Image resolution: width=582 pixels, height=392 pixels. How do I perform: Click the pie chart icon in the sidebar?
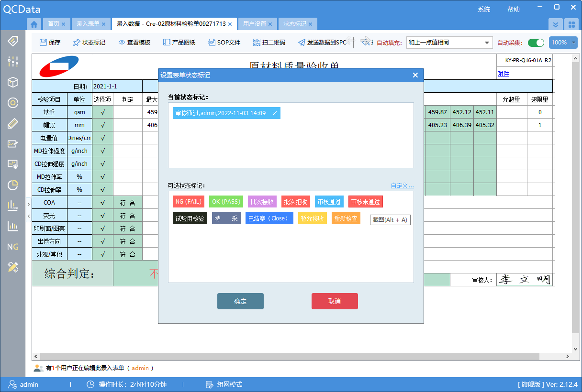tap(12, 183)
